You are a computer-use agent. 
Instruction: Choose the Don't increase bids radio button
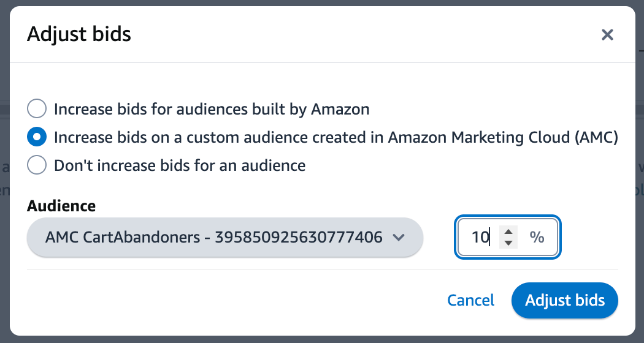37,165
